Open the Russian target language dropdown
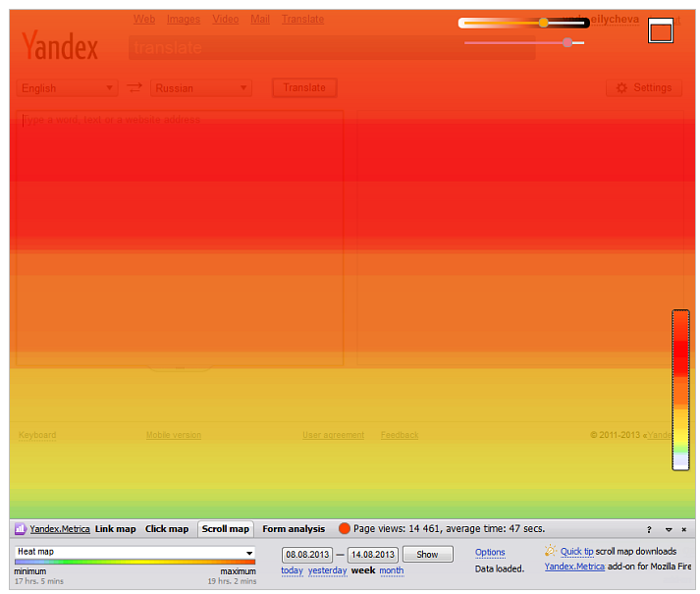This screenshot has width=700, height=594. click(201, 88)
